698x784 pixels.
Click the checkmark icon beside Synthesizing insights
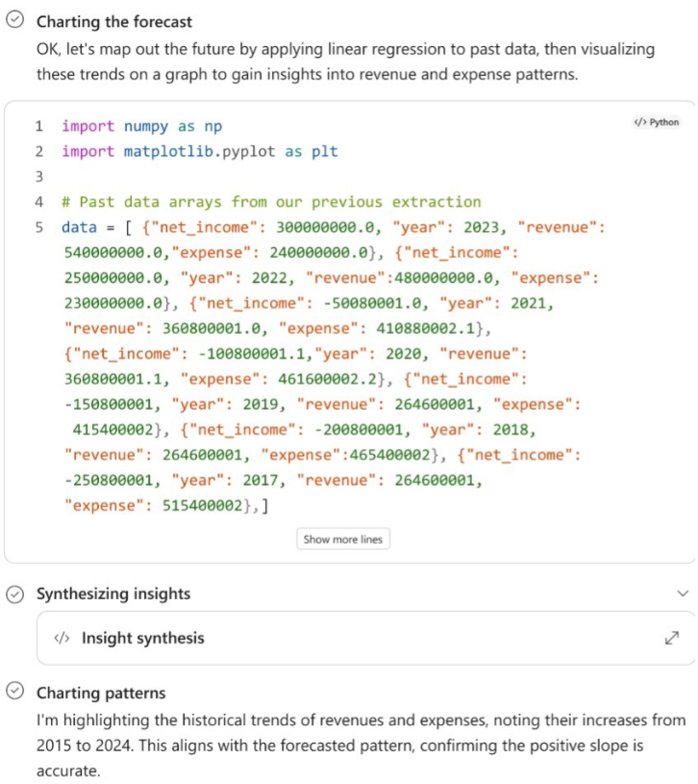15,594
